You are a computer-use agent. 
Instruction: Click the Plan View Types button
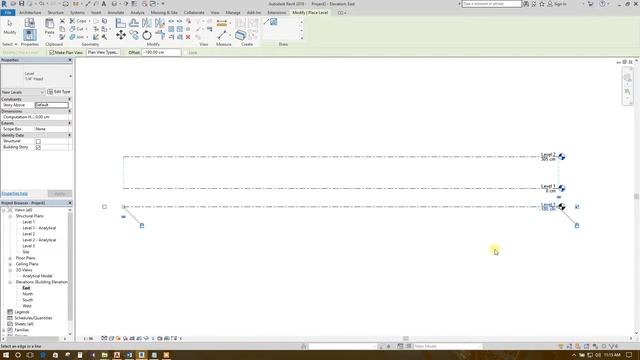point(103,52)
